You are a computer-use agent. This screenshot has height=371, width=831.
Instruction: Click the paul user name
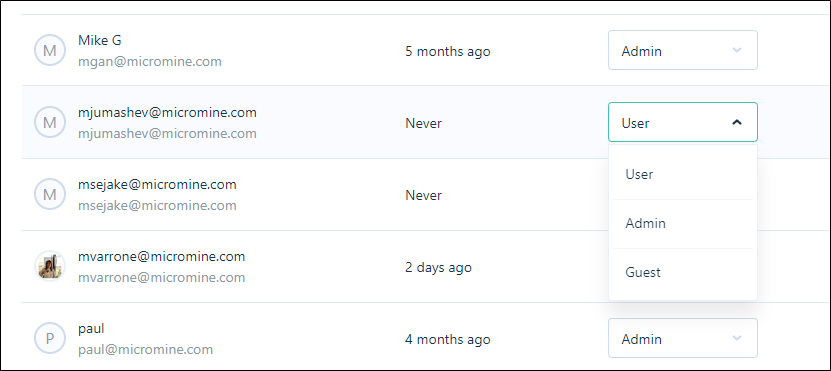pos(91,329)
